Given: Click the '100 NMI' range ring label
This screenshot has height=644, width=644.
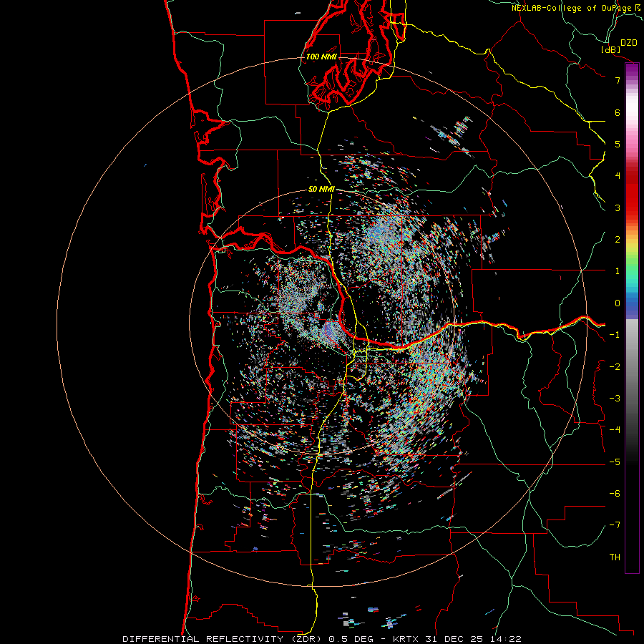Looking at the screenshot, I should point(321,57).
